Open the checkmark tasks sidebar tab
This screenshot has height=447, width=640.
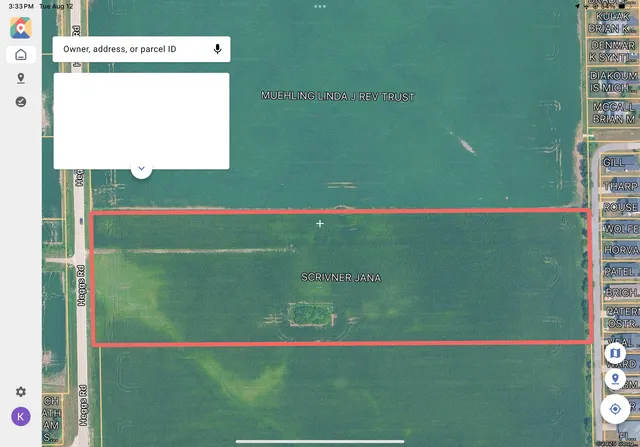[x=20, y=102]
